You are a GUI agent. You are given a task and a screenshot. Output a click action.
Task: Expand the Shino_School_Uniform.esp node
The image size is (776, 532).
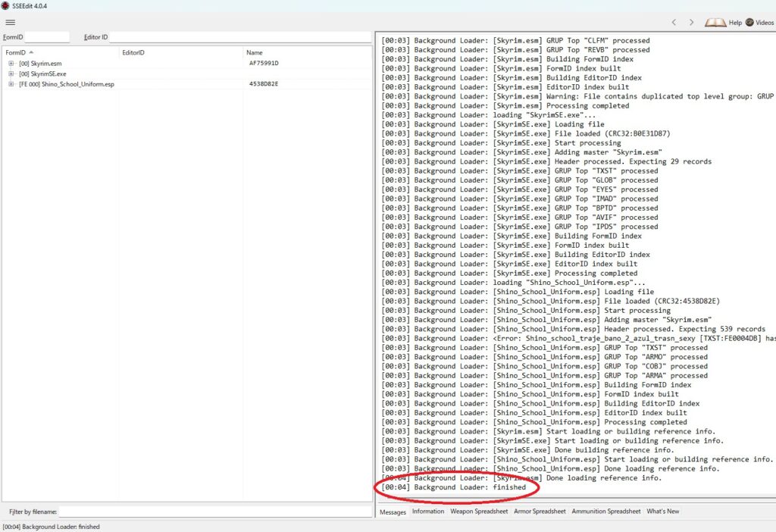pos(11,84)
